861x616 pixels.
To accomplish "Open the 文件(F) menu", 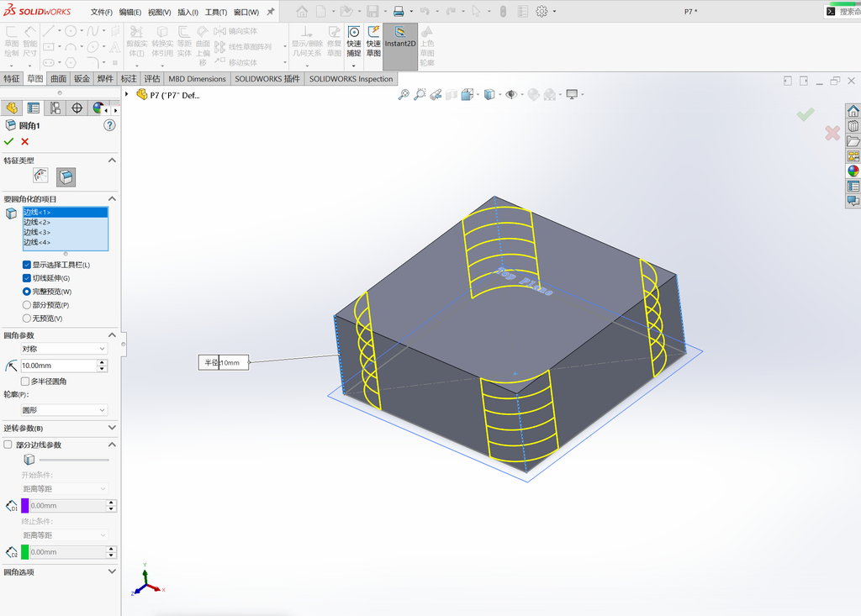I will click(102, 12).
